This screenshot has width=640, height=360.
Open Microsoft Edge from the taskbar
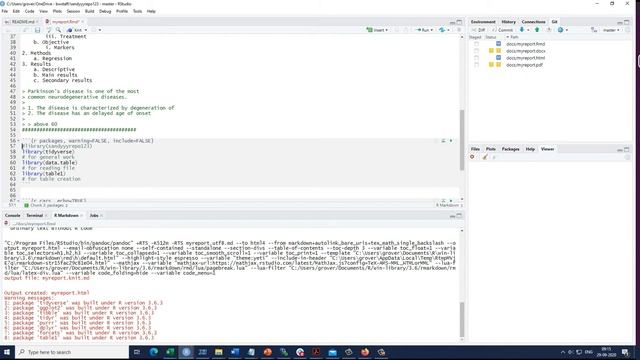[x=154, y=352]
